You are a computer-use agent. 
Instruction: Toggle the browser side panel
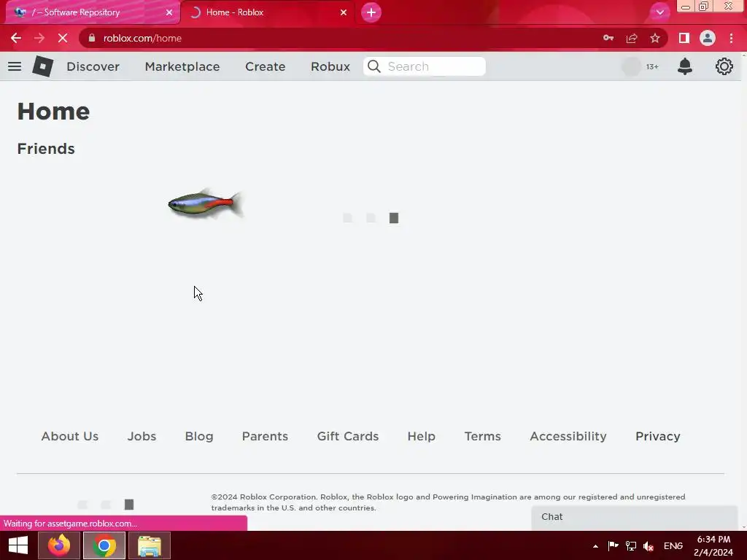684,38
